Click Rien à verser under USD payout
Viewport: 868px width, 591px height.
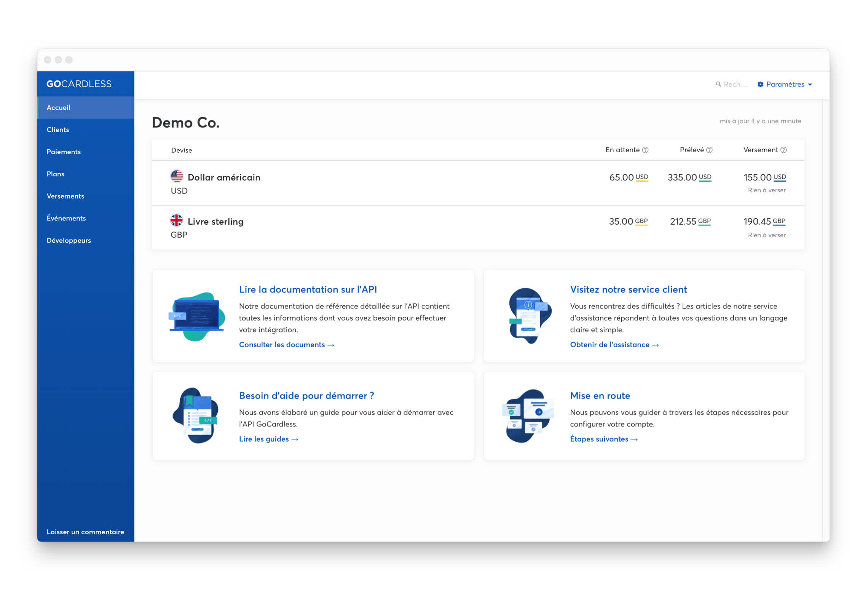coord(767,190)
